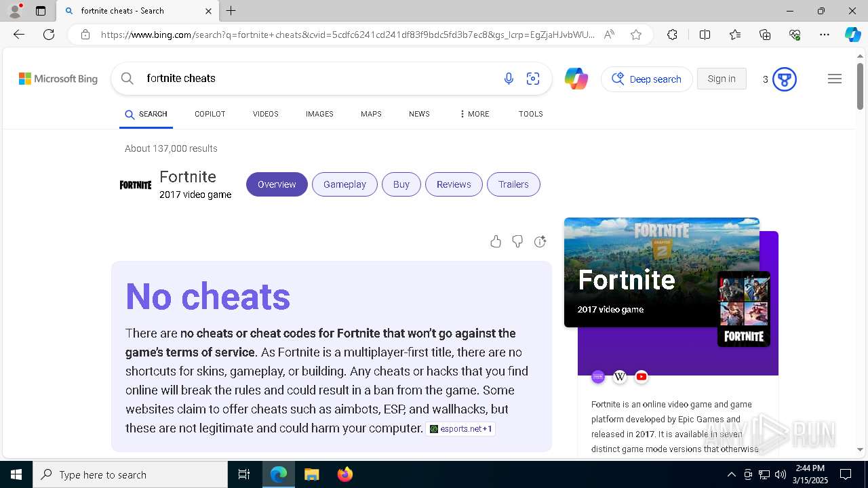868x488 pixels.
Task: Start voice search with microphone
Action: 509,79
